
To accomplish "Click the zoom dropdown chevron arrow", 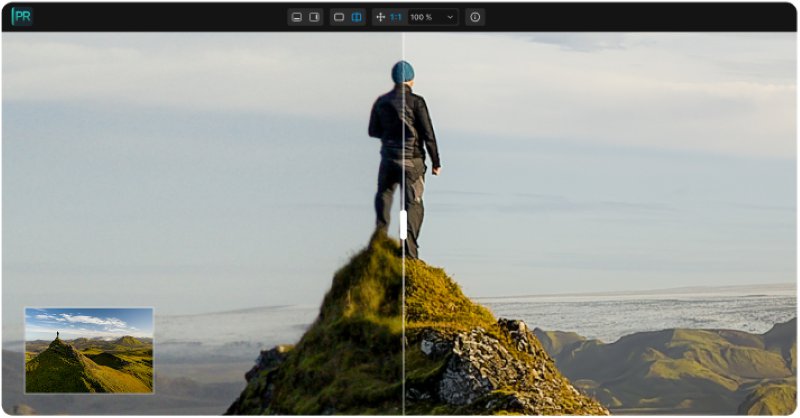I will tap(450, 17).
